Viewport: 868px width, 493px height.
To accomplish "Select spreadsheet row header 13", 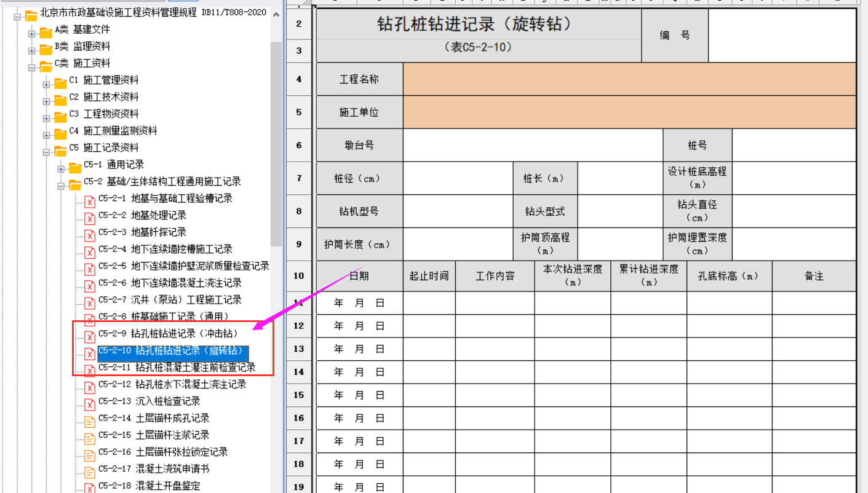I will pyautogui.click(x=299, y=349).
